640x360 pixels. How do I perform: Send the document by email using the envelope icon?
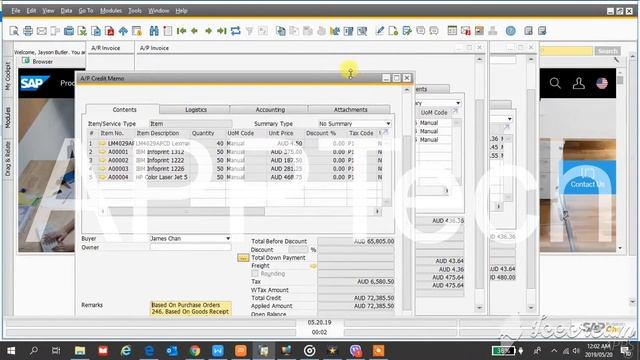pyautogui.click(x=42, y=31)
